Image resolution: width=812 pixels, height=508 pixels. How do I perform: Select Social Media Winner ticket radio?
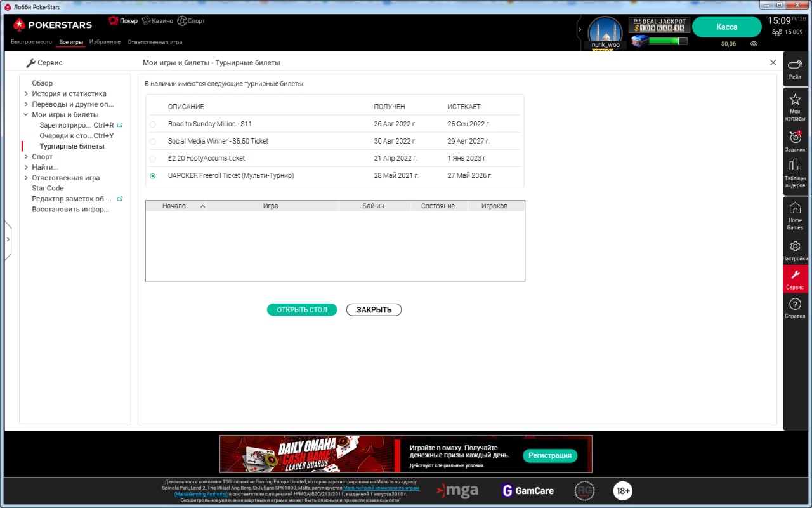(x=152, y=142)
